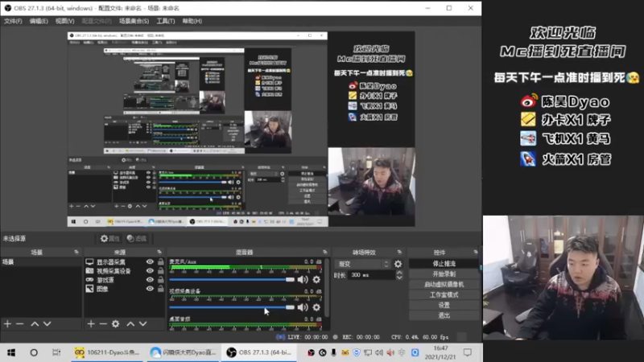644x362 pixels.
Task: Open the 编辑(E) menu
Action: pos(39,21)
